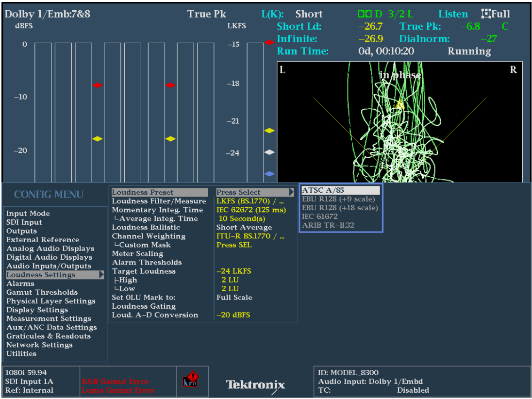Click the LKFS (BS.1770) value

point(250,201)
